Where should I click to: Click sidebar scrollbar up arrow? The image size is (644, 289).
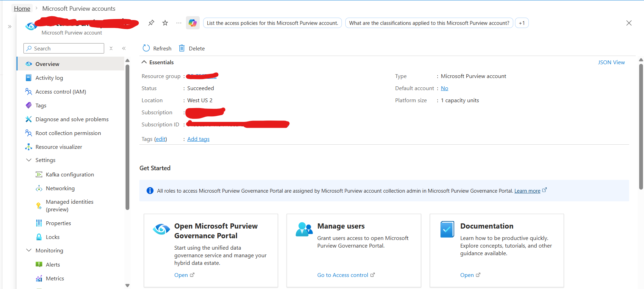pyautogui.click(x=127, y=60)
